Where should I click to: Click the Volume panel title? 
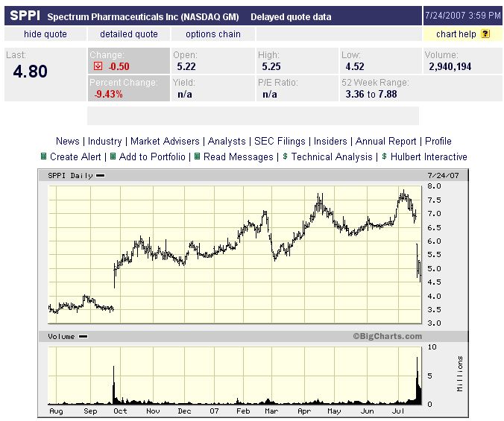coord(61,337)
